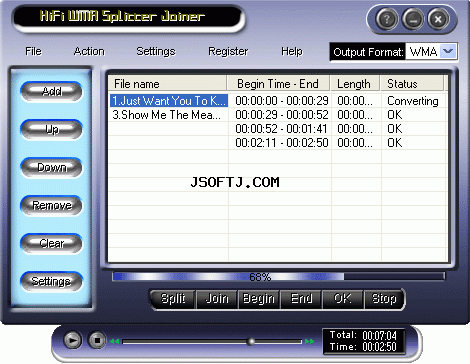Set the Begin marker button
This screenshot has height=364, width=470.
[259, 299]
